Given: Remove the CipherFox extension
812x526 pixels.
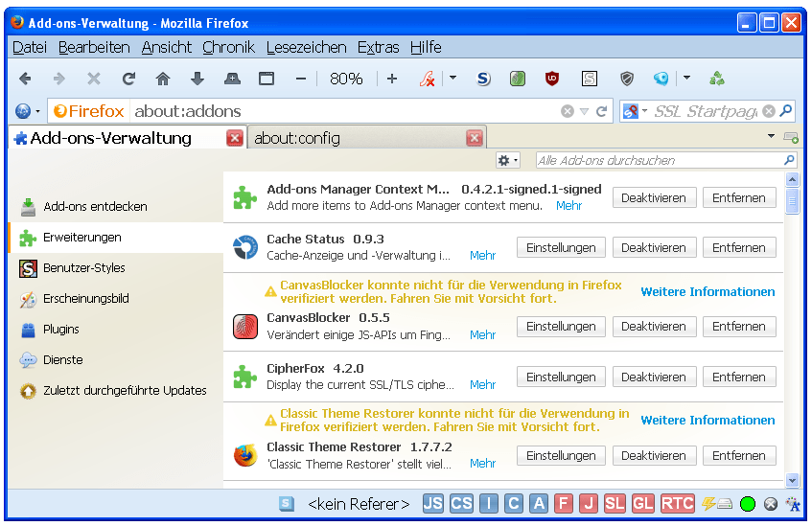Looking at the screenshot, I should pyautogui.click(x=739, y=377).
